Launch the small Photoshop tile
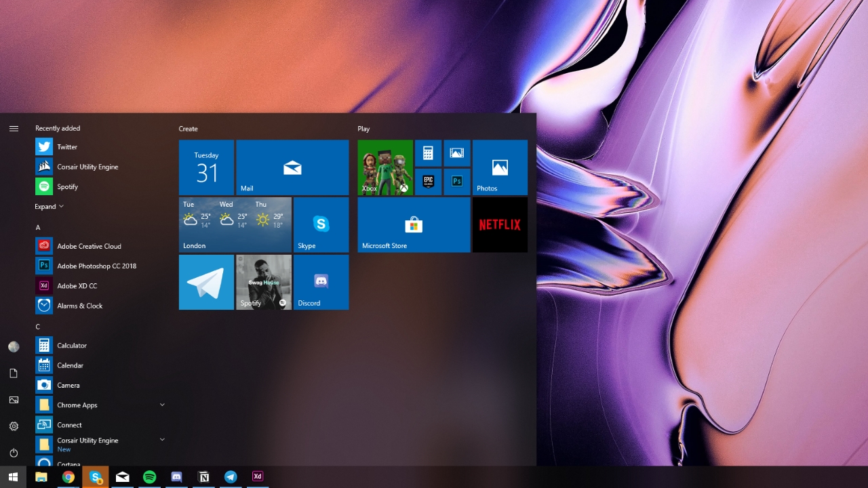The width and height of the screenshot is (868, 488). pos(457,182)
